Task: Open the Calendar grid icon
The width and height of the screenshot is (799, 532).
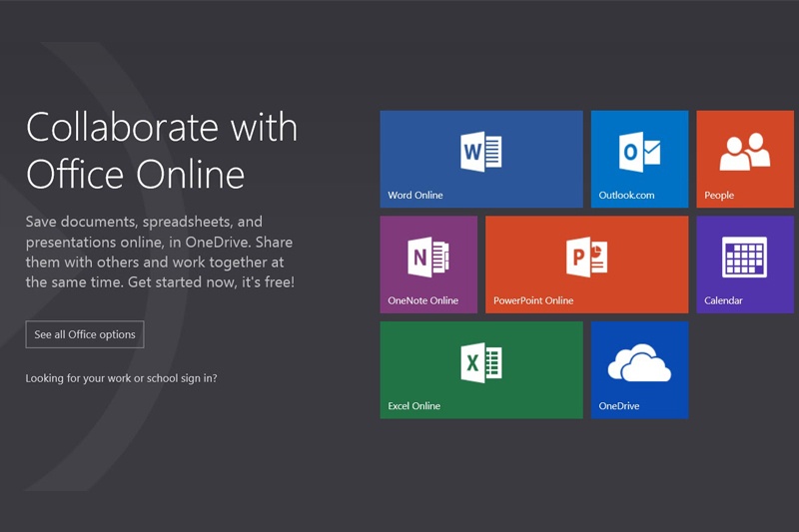Action: coord(744,257)
